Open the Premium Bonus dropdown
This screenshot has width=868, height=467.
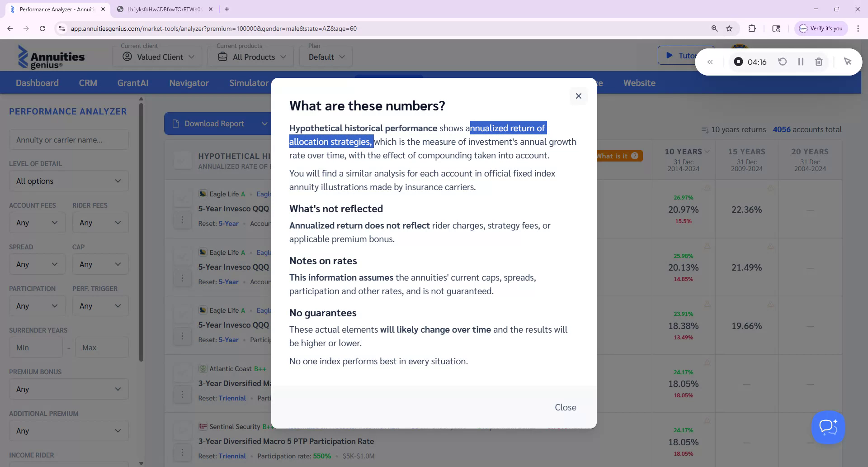tap(68, 389)
